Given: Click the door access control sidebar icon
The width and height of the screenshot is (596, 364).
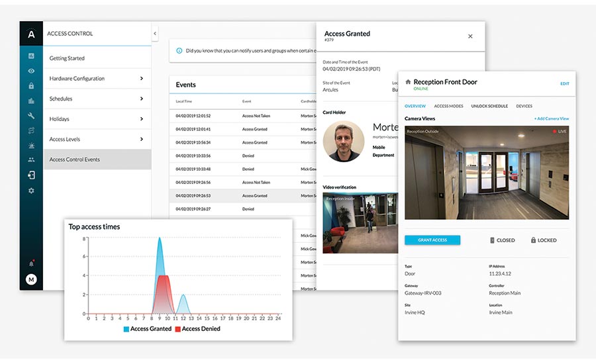Looking at the screenshot, I should pyautogui.click(x=31, y=175).
